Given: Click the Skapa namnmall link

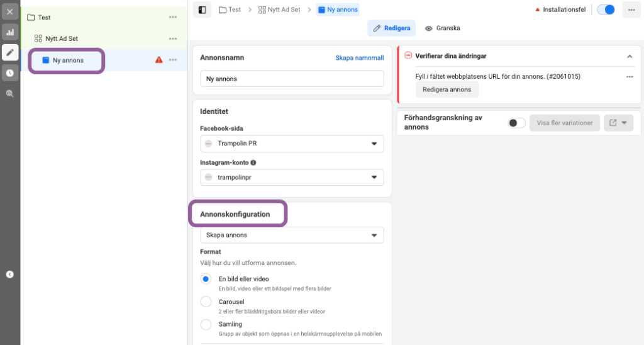Looking at the screenshot, I should pyautogui.click(x=359, y=58).
